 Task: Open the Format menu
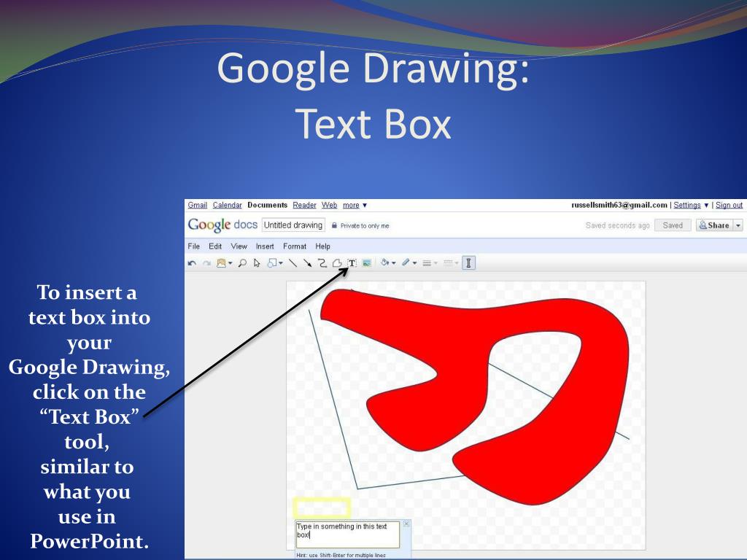[x=295, y=246]
